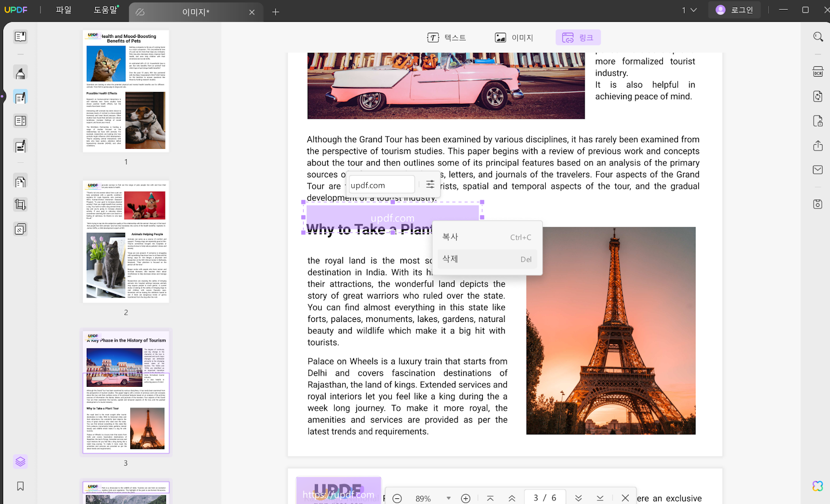Choose 복사 from the context menu
Screen dimensions: 830x504
click(487, 237)
